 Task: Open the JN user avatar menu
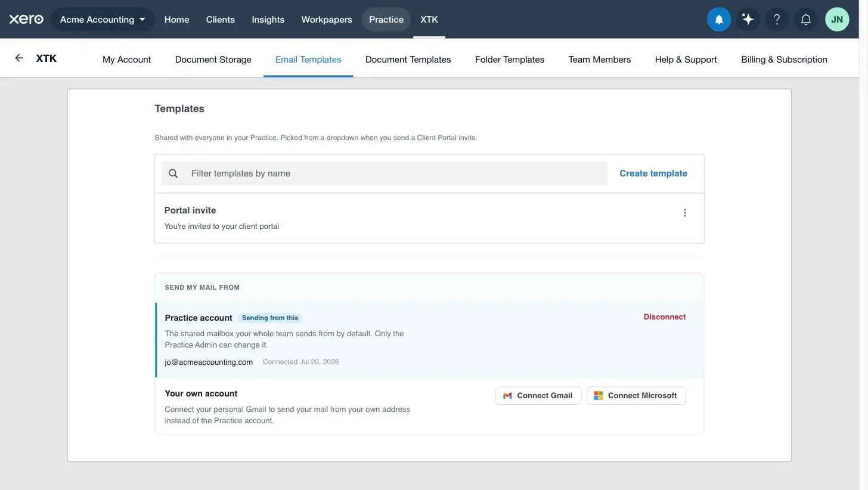837,19
